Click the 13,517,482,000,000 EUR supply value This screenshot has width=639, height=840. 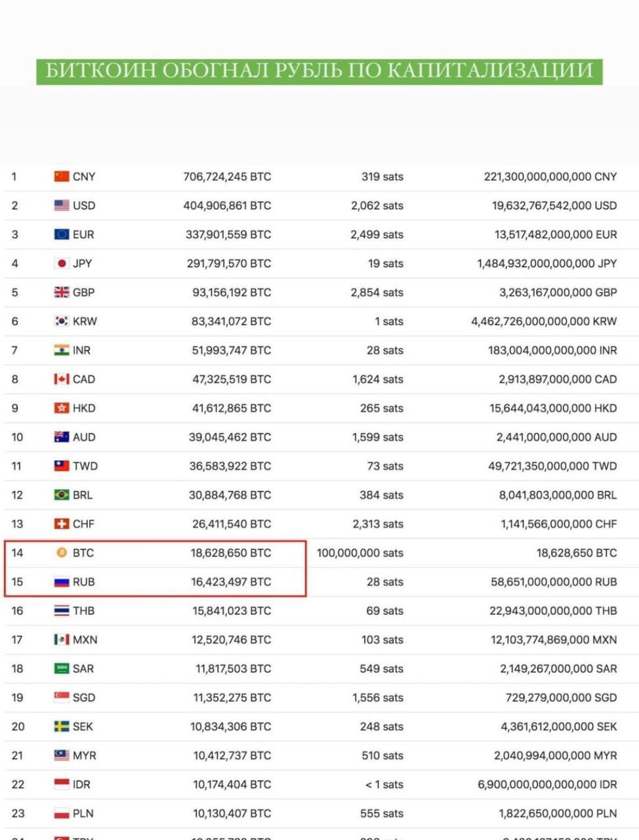tap(556, 234)
